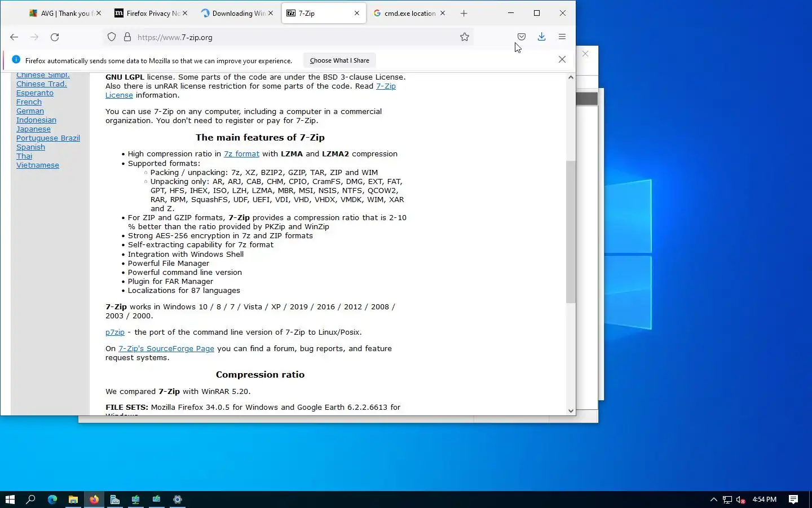Screen dimensions: 812x508
Task: Follow the p7zip link
Action: (x=115, y=332)
